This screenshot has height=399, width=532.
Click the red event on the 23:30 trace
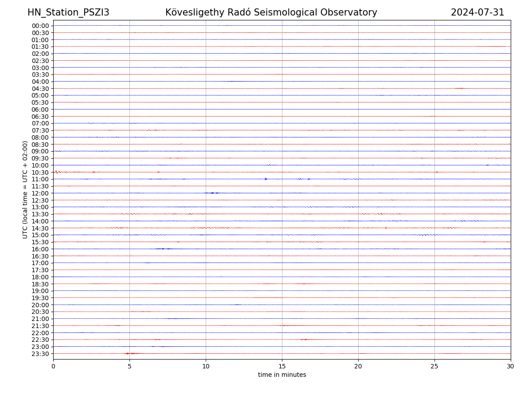(130, 353)
